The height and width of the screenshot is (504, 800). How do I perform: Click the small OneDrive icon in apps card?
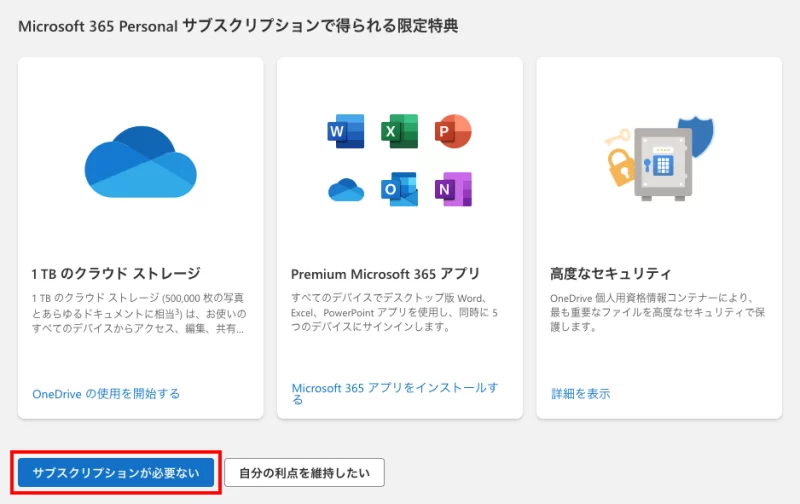[x=345, y=188]
